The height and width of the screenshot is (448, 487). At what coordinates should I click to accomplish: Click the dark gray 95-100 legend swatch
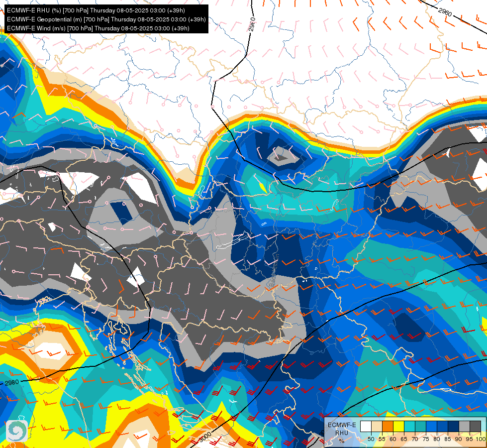[x=475, y=427]
